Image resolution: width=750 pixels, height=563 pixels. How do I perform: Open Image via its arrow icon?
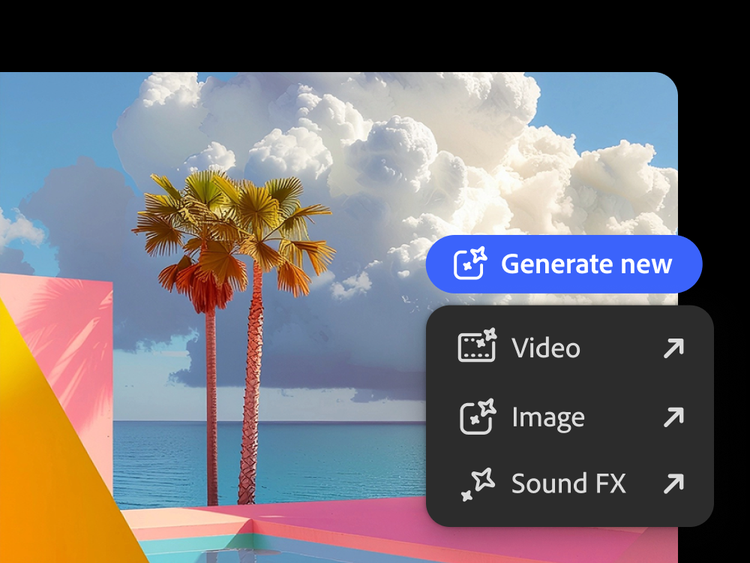673,417
